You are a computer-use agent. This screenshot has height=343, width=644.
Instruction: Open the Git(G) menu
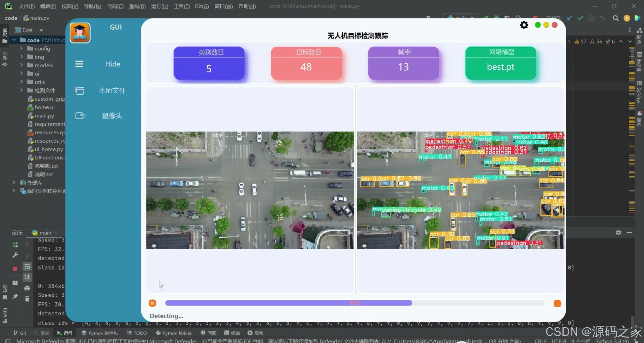[202, 6]
